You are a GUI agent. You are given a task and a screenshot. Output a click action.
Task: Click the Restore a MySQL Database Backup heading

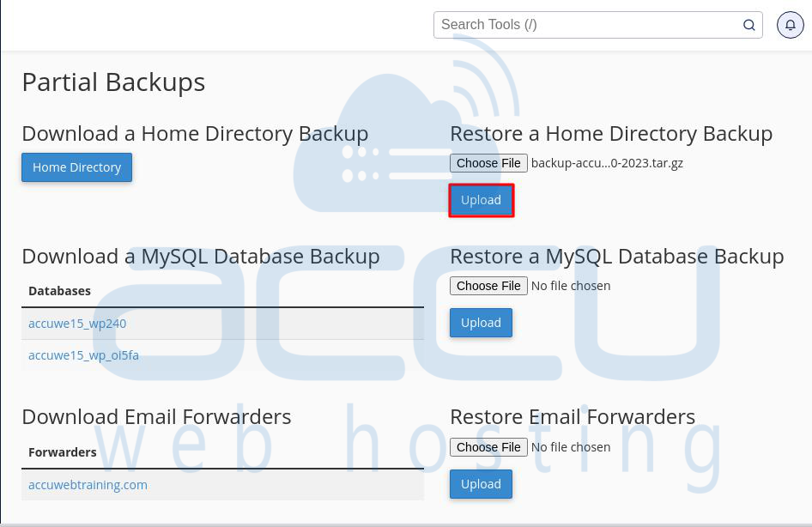617,257
